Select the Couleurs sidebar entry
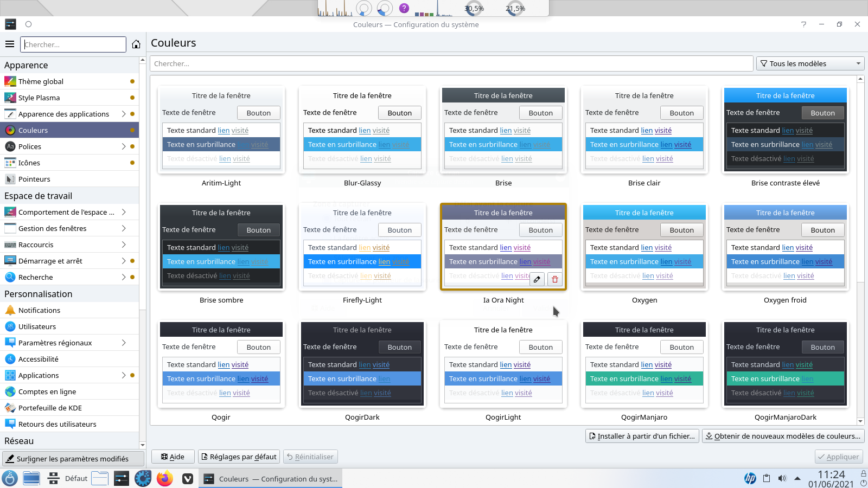The height and width of the screenshot is (488, 868). tap(69, 130)
